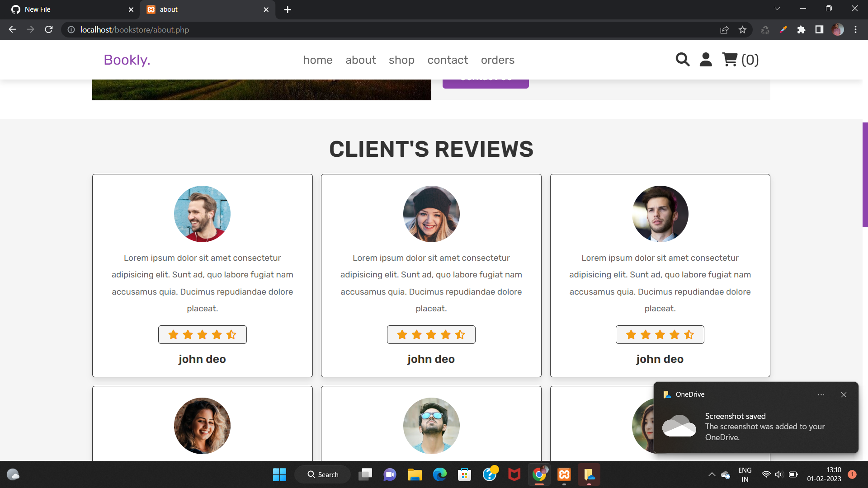868x488 pixels.
Task: Click the page vertical scrollbar thumb
Action: (865, 174)
